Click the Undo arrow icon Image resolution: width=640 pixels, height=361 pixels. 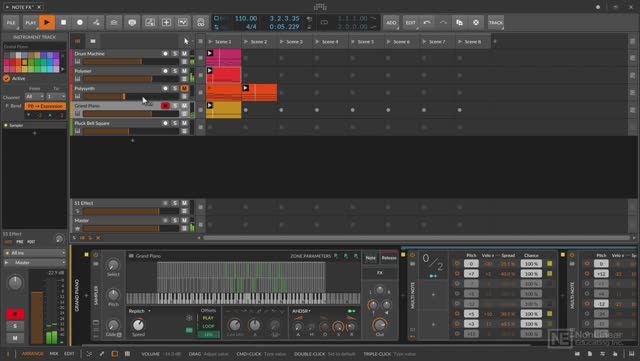click(427, 22)
